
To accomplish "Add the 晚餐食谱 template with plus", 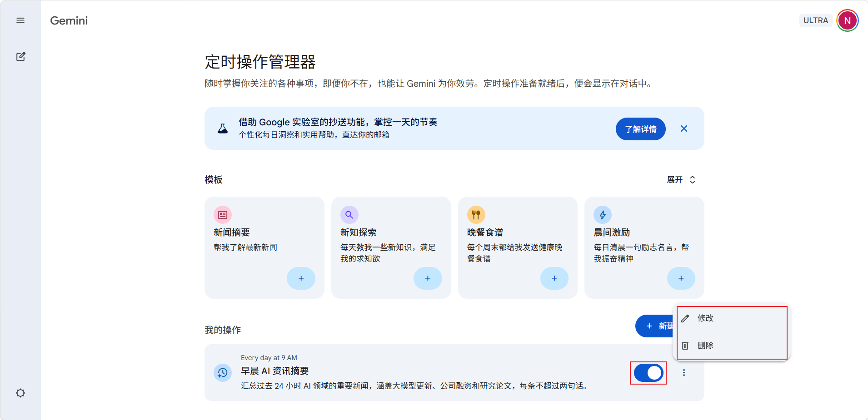I will click(x=554, y=278).
